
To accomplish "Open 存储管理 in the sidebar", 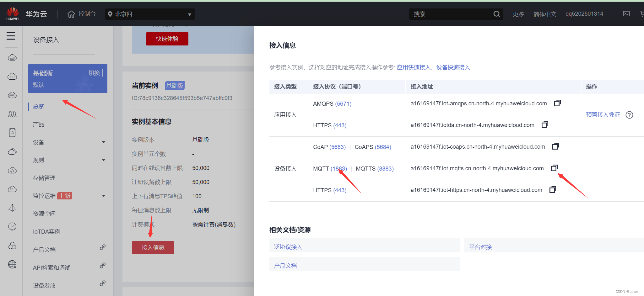I will click(x=44, y=178).
